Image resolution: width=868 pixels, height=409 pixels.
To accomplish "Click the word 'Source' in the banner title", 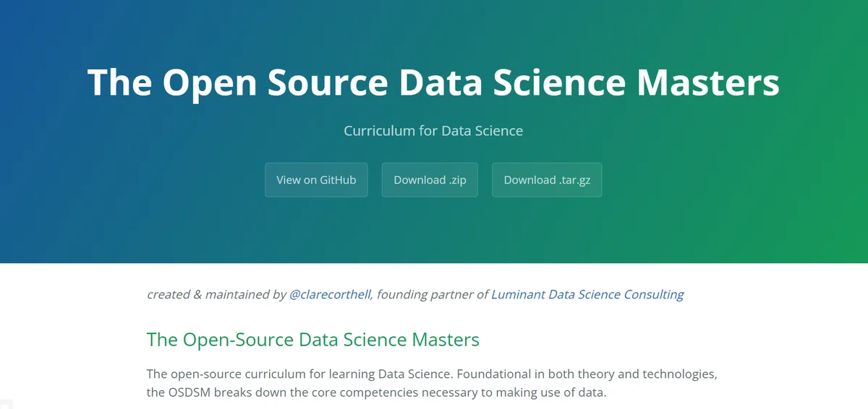I will [x=328, y=82].
